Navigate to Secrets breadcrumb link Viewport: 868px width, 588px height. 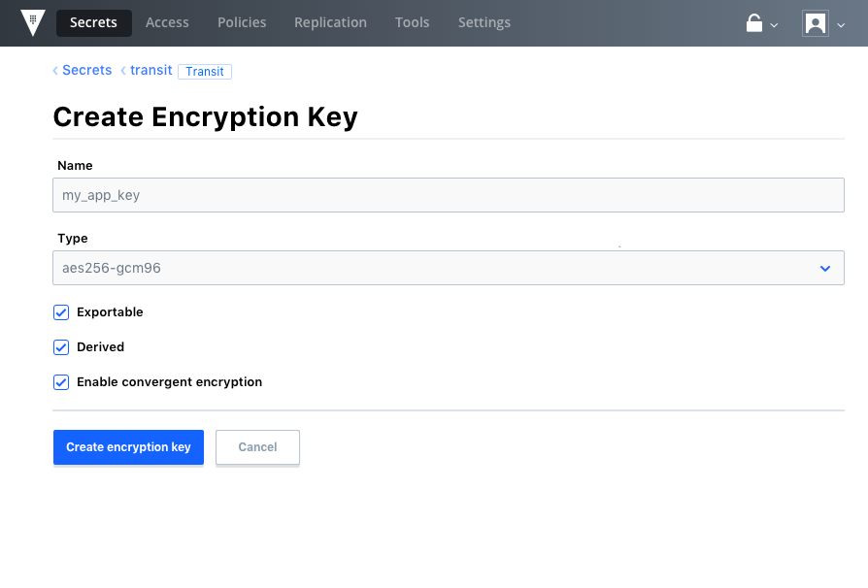tap(86, 71)
